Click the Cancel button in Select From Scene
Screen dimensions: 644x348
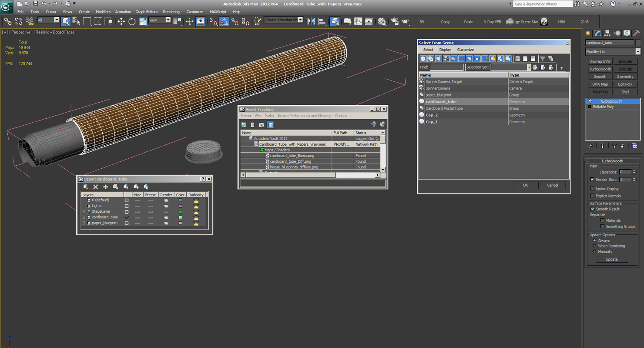pyautogui.click(x=552, y=185)
